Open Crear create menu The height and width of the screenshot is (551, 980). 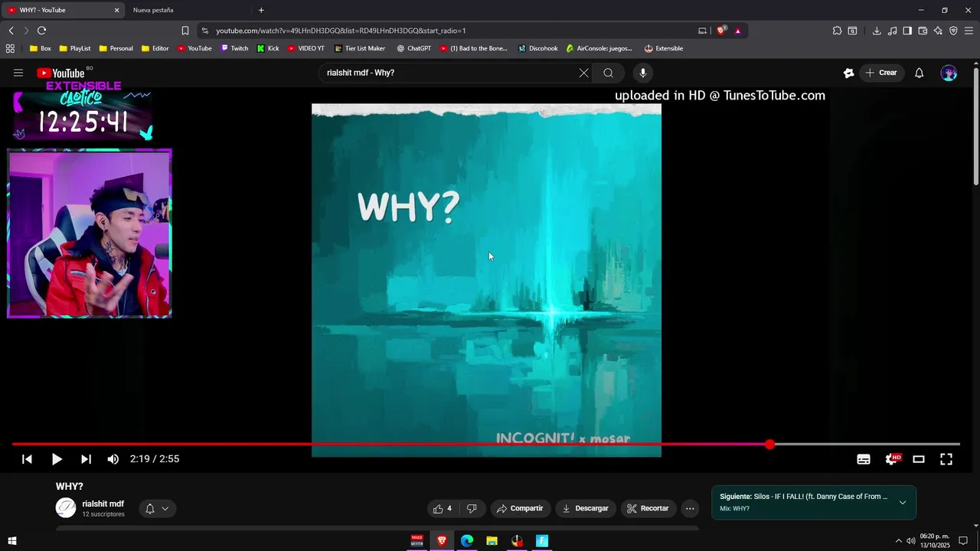click(880, 73)
